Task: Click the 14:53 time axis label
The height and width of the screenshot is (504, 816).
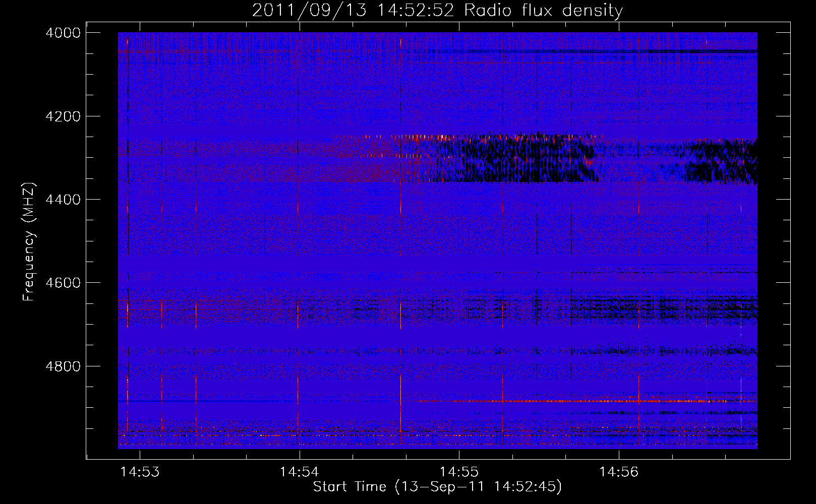Action: [140, 472]
